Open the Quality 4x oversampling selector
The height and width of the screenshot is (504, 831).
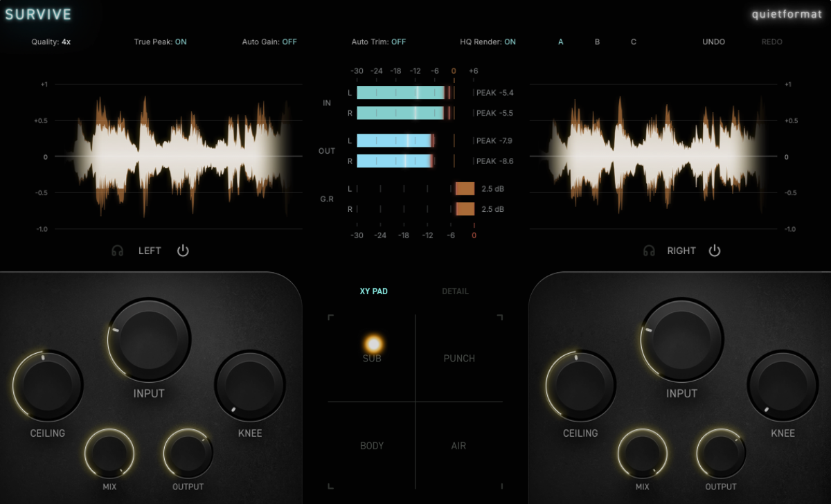pos(51,42)
